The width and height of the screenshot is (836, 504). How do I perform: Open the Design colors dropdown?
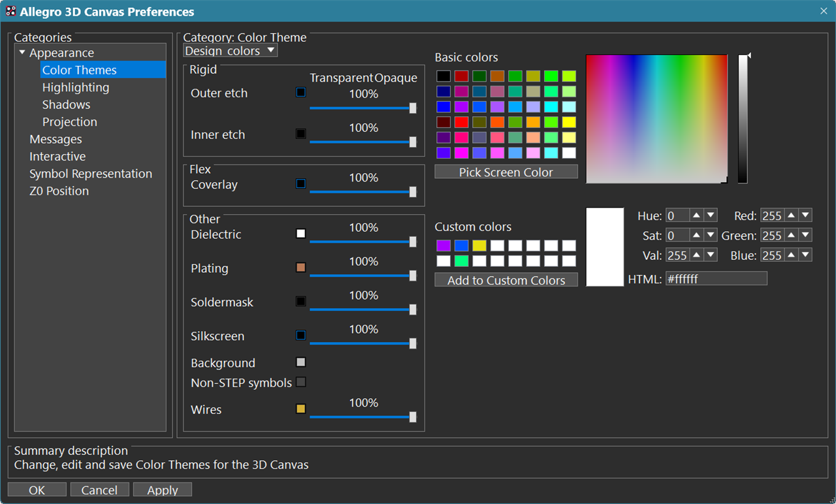click(x=231, y=50)
